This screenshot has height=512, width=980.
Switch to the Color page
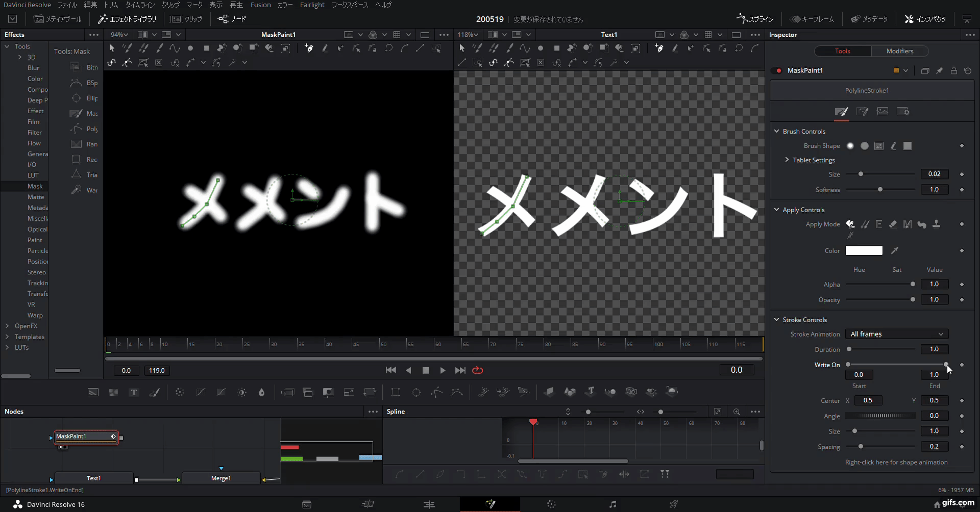[551, 504]
